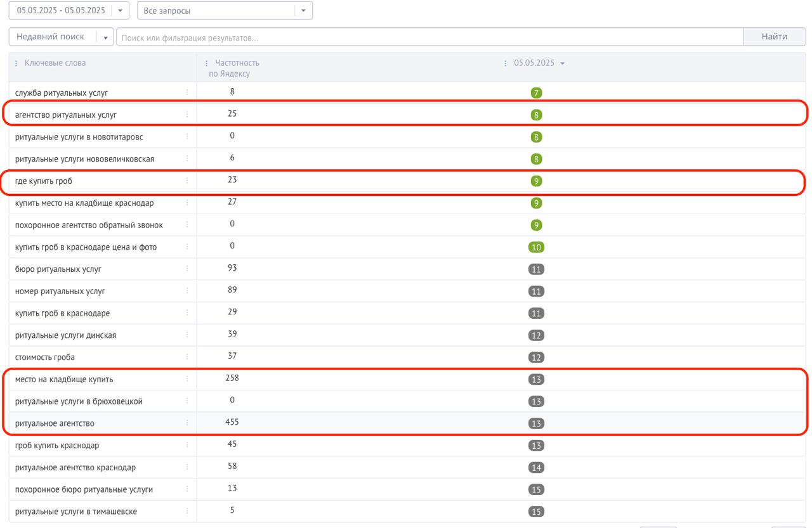Open the date range dropdown arrow
The width and height of the screenshot is (812, 528).
(x=120, y=11)
